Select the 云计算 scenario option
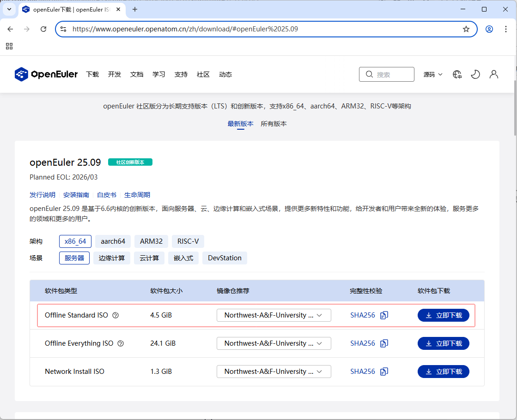Image resolution: width=517 pixels, height=420 pixels. coord(149,258)
